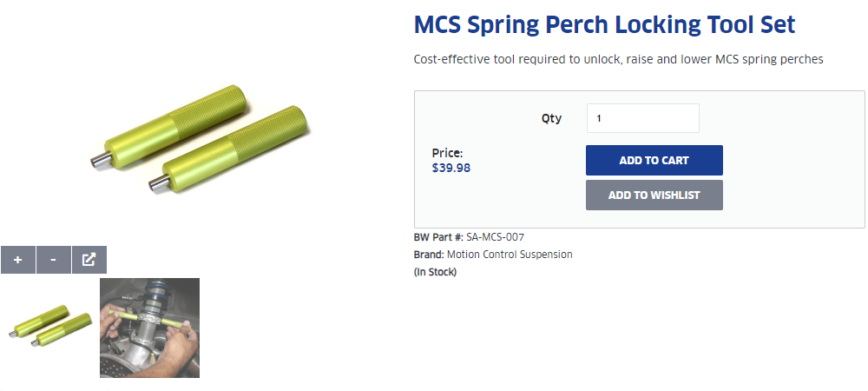
Task: Click the $39.98 price value
Action: point(451,168)
